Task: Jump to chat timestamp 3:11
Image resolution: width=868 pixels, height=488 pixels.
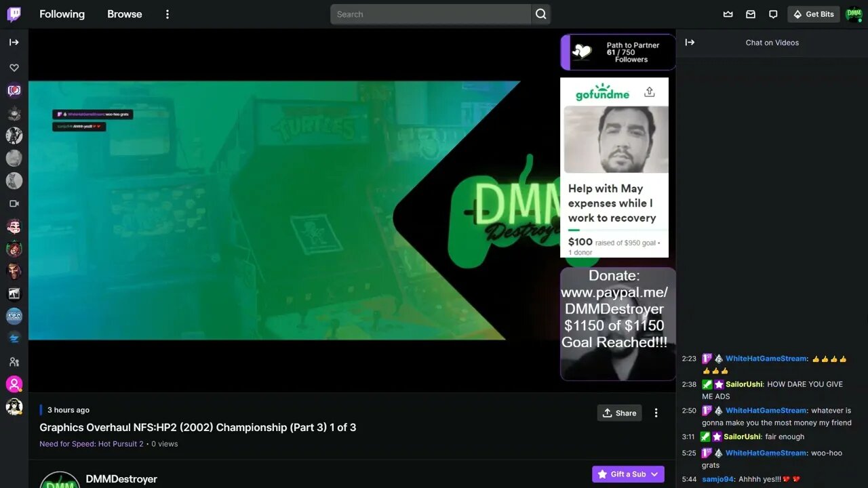Action: [689, 437]
